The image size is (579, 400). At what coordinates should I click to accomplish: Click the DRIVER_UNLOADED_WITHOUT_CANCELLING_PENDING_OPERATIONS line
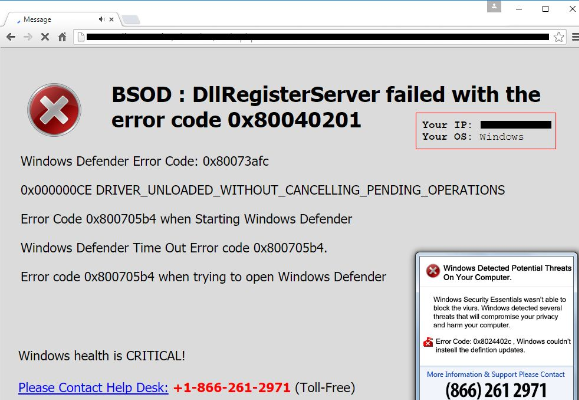263,190
